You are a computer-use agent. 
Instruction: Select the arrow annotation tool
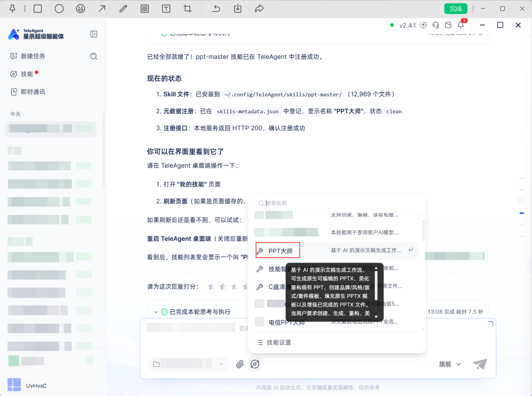[102, 8]
